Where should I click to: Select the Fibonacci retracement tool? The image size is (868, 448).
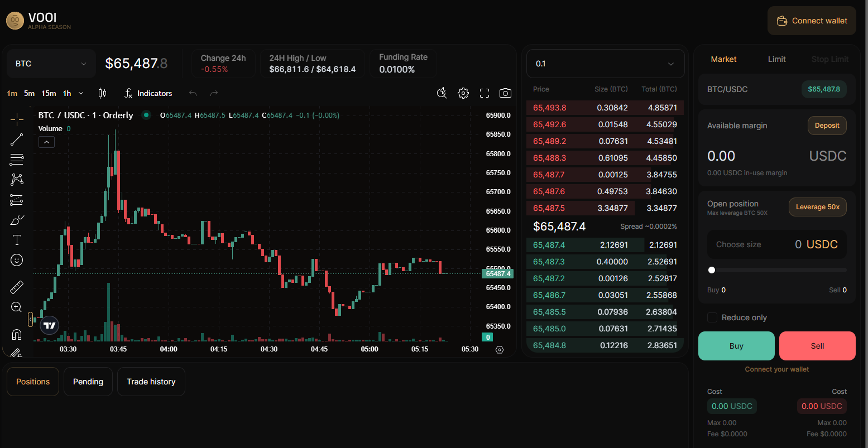click(x=17, y=160)
